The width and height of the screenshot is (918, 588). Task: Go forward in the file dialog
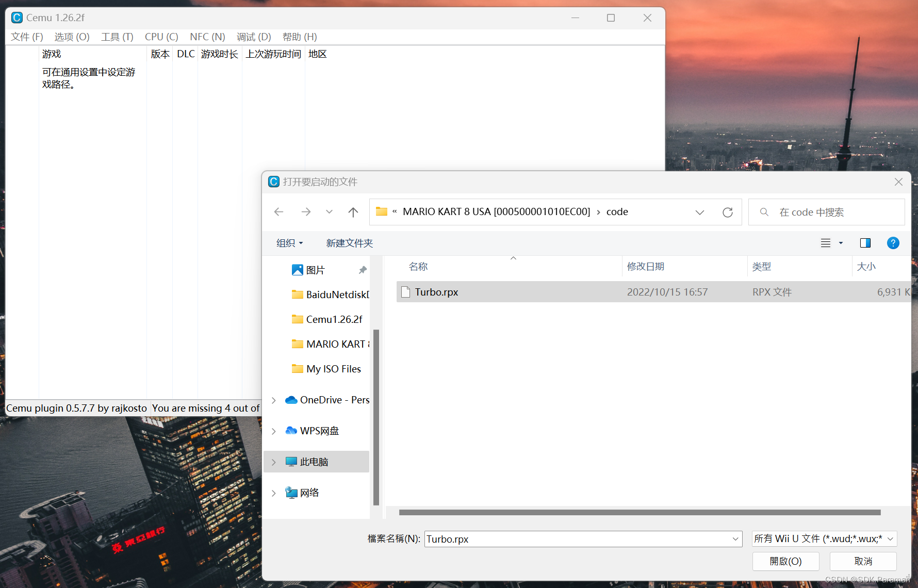(306, 212)
